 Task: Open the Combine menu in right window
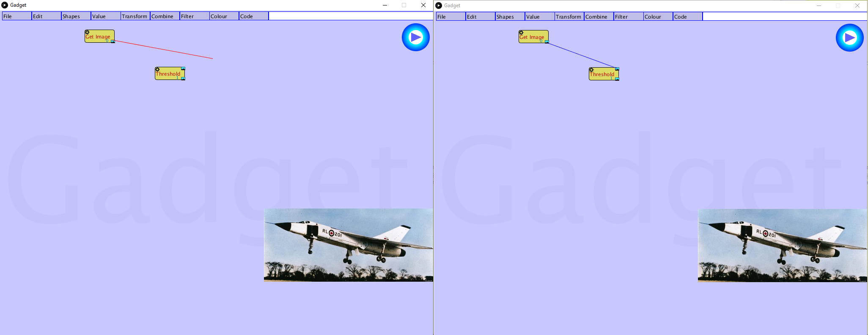tap(599, 16)
